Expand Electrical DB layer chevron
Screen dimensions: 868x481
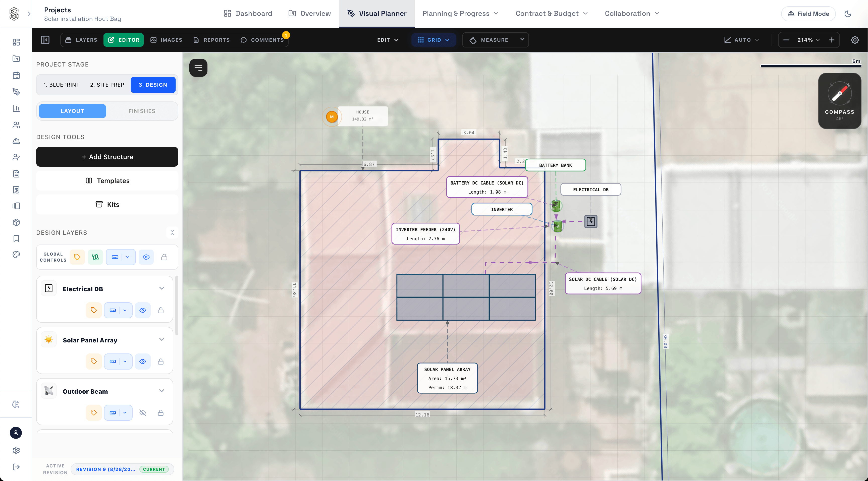[162, 288]
